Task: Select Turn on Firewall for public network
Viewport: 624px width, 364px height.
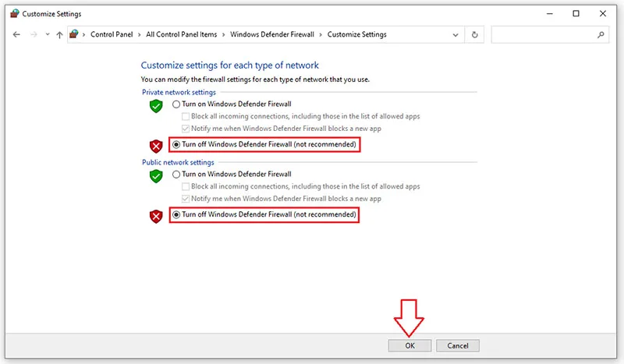Action: [176, 175]
